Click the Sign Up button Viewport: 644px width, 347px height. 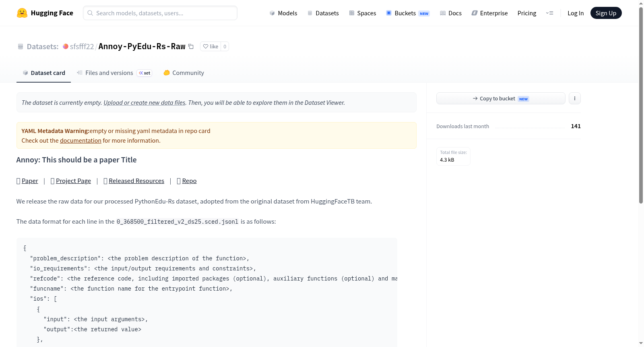pyautogui.click(x=606, y=13)
